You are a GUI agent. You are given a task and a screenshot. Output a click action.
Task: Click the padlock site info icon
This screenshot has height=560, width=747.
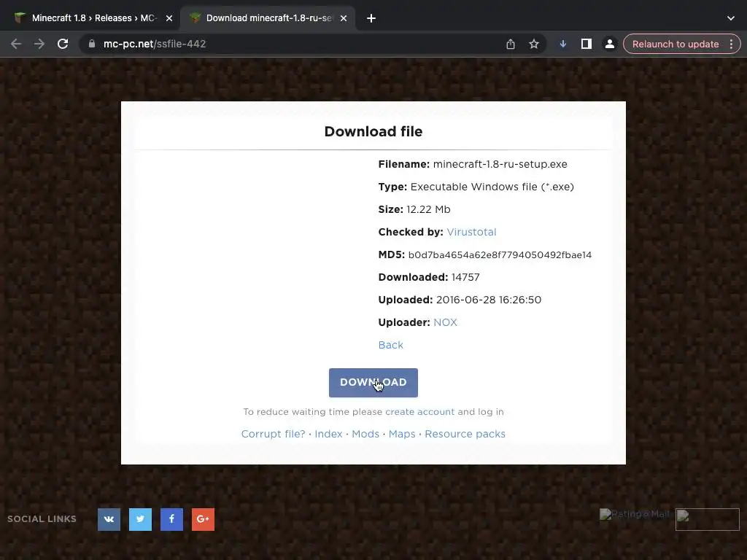tap(92, 44)
